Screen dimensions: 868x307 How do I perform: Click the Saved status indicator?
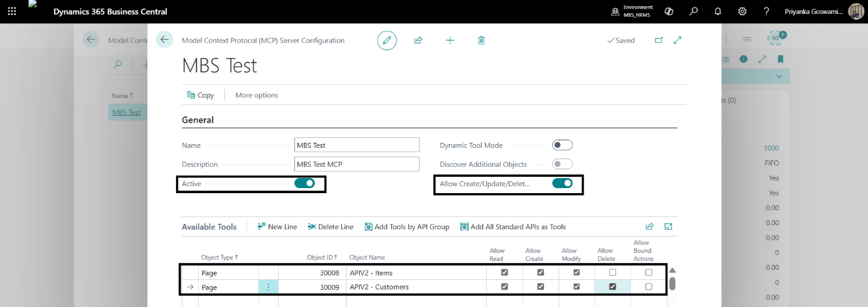[621, 40]
